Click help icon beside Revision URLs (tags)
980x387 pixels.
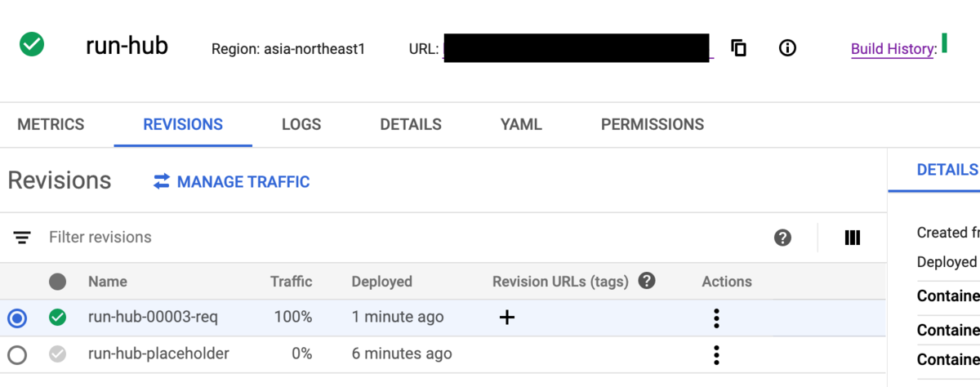tap(647, 281)
